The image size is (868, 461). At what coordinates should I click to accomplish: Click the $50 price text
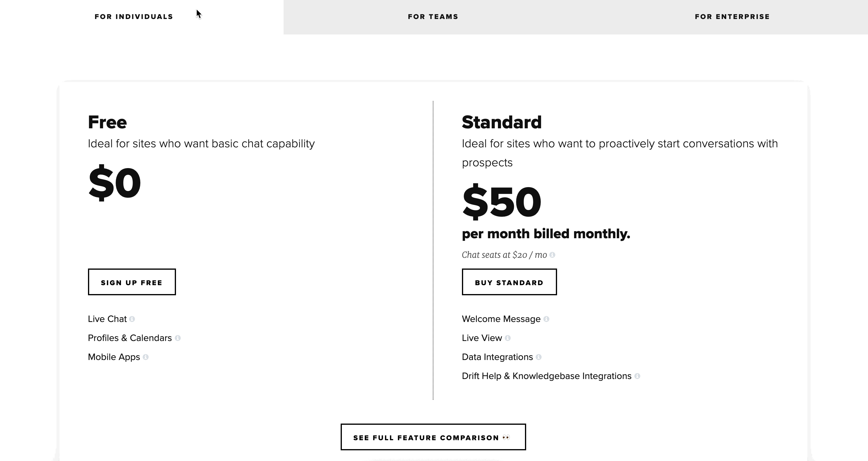click(502, 202)
